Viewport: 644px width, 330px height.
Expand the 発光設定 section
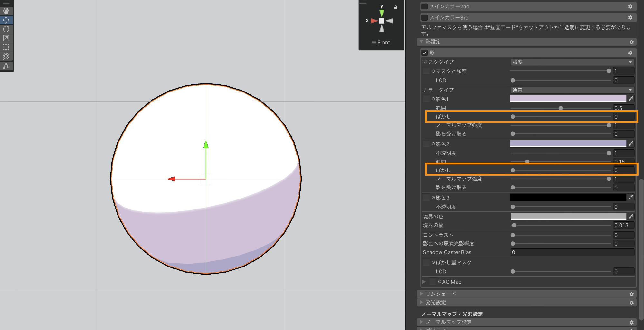coord(421,302)
